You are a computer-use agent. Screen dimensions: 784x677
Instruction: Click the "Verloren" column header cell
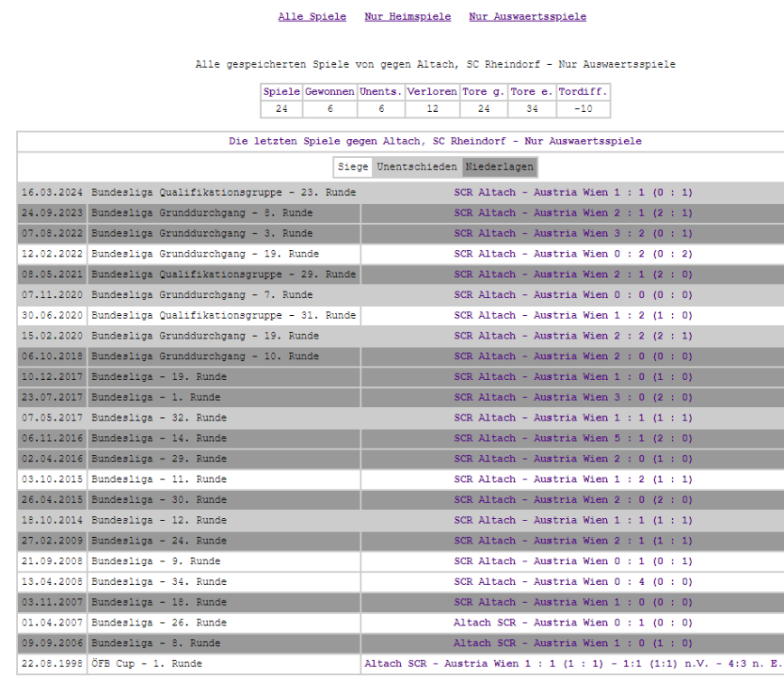coord(432,92)
